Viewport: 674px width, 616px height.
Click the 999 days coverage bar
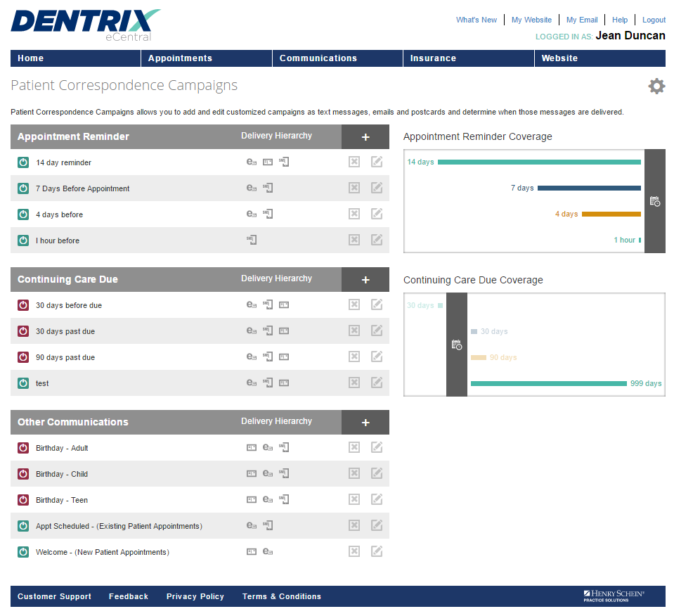548,384
